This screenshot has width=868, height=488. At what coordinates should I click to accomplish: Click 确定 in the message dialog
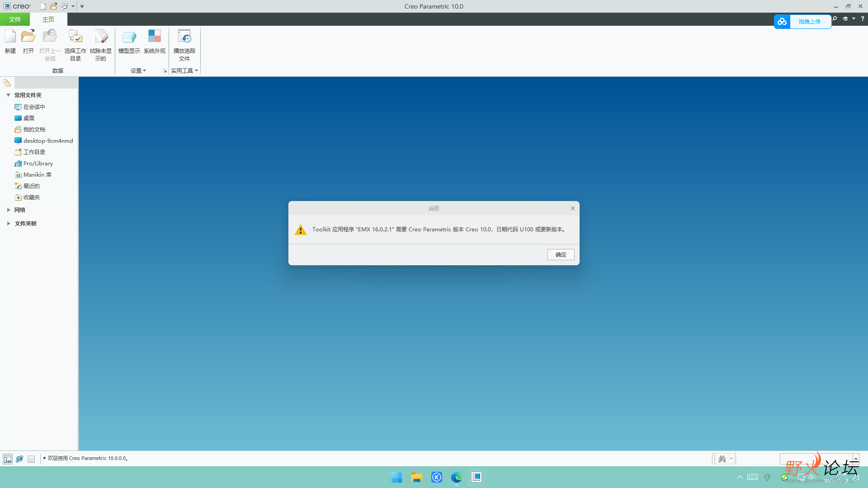click(x=561, y=255)
